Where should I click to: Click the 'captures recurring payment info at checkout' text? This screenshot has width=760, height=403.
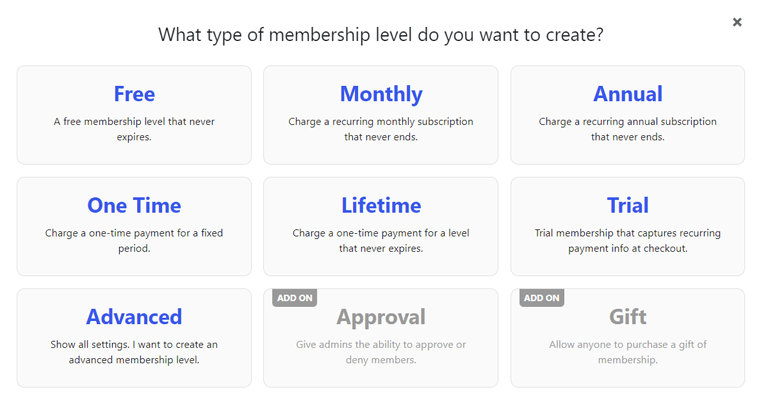[627, 241]
